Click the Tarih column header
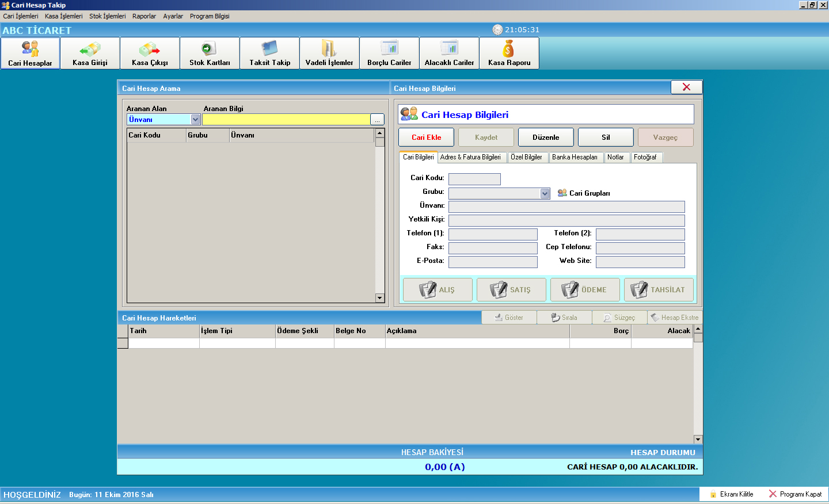This screenshot has height=504, width=829. tap(163, 331)
